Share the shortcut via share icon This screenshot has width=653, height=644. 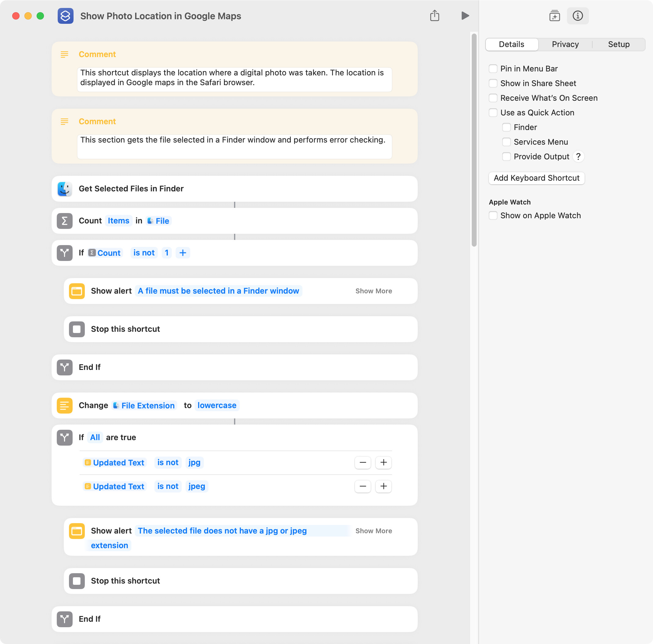(435, 16)
